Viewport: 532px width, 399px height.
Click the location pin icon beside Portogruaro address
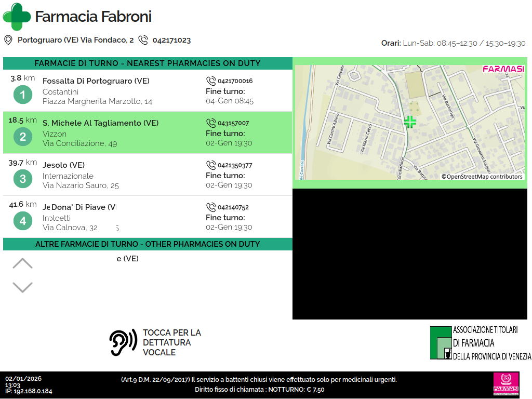[8, 40]
